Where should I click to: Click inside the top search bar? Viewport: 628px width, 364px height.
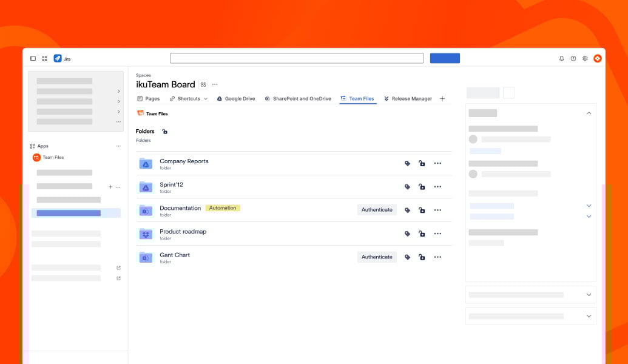(297, 58)
